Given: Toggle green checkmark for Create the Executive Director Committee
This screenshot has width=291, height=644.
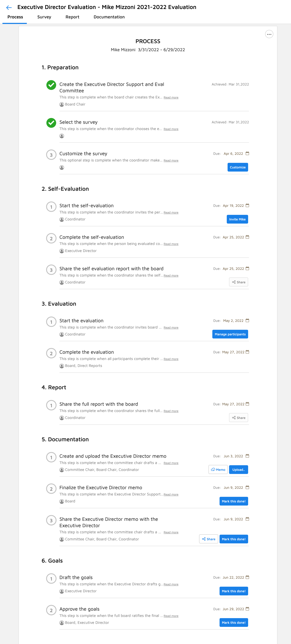Looking at the screenshot, I should pyautogui.click(x=51, y=85).
